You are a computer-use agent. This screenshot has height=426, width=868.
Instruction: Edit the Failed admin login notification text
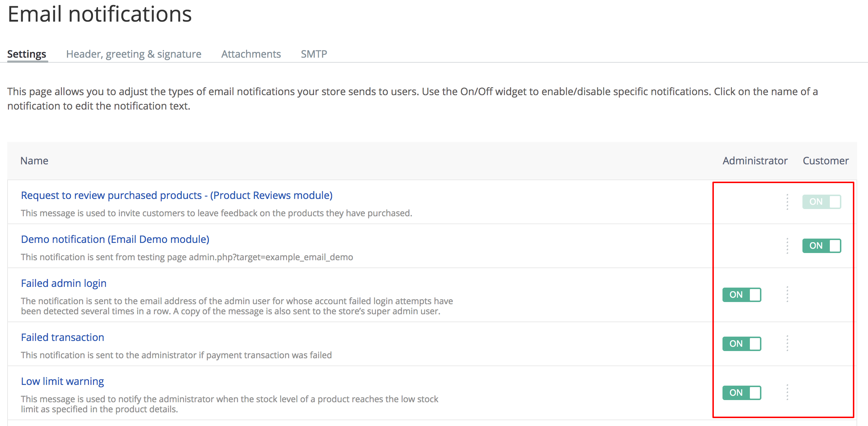click(x=63, y=283)
